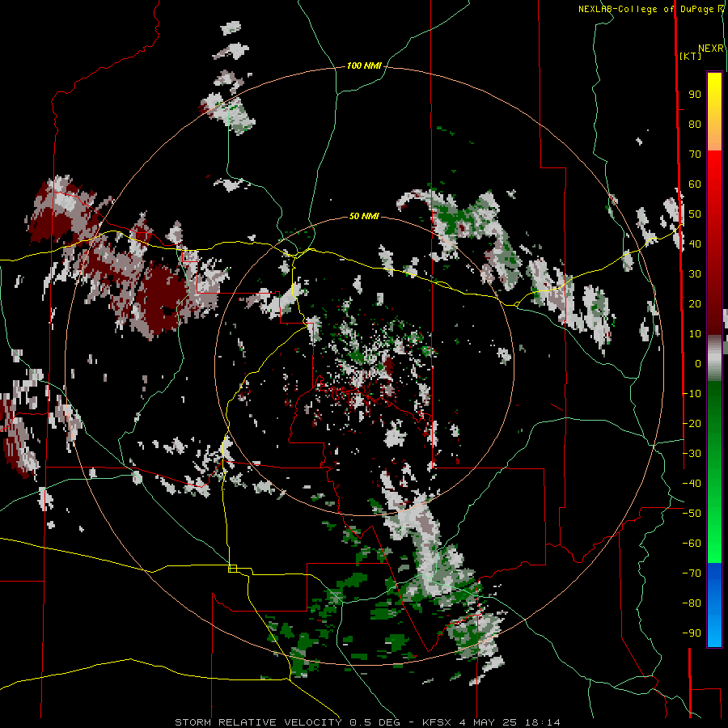Click the -70 value on the velocity scale
Screen dimensions: 728x728
coord(692,574)
